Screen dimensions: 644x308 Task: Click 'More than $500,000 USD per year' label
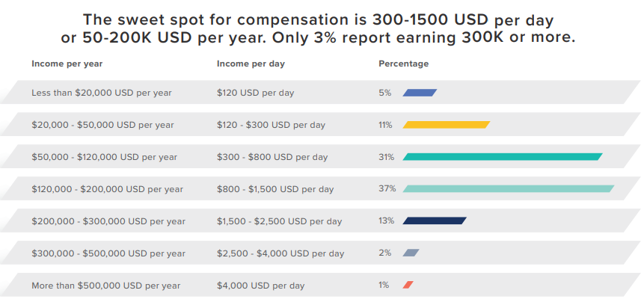105,286
